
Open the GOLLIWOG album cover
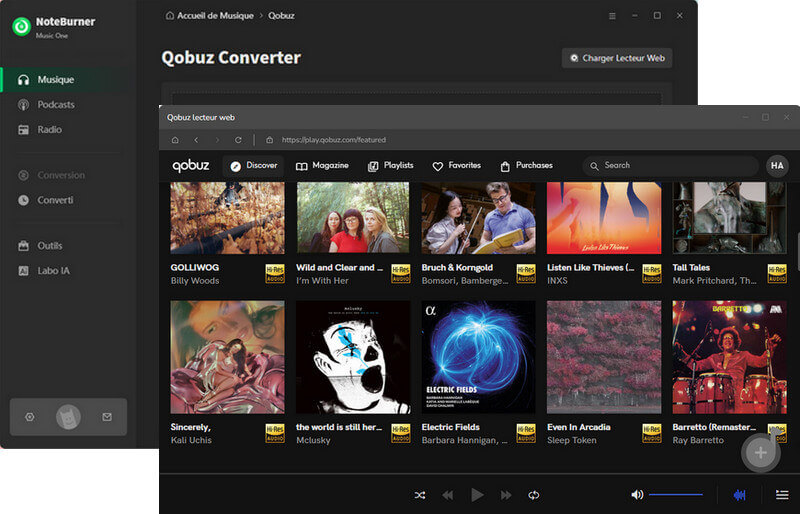click(x=228, y=218)
